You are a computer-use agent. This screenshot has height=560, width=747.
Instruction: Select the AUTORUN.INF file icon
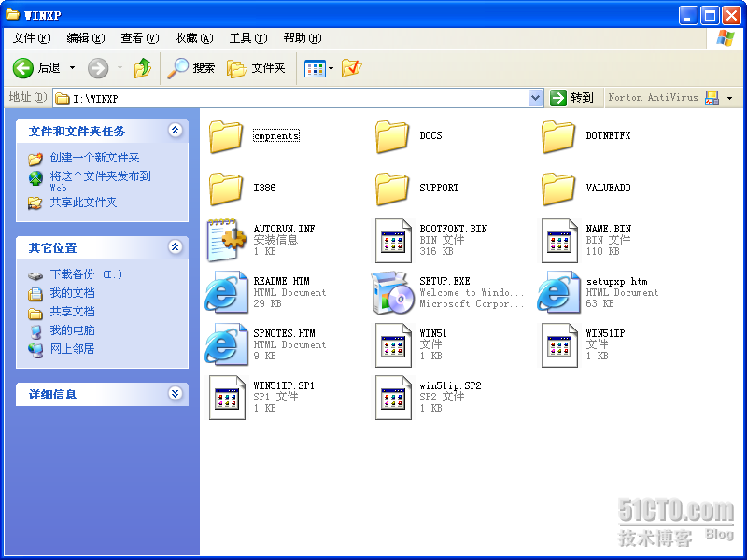(226, 241)
